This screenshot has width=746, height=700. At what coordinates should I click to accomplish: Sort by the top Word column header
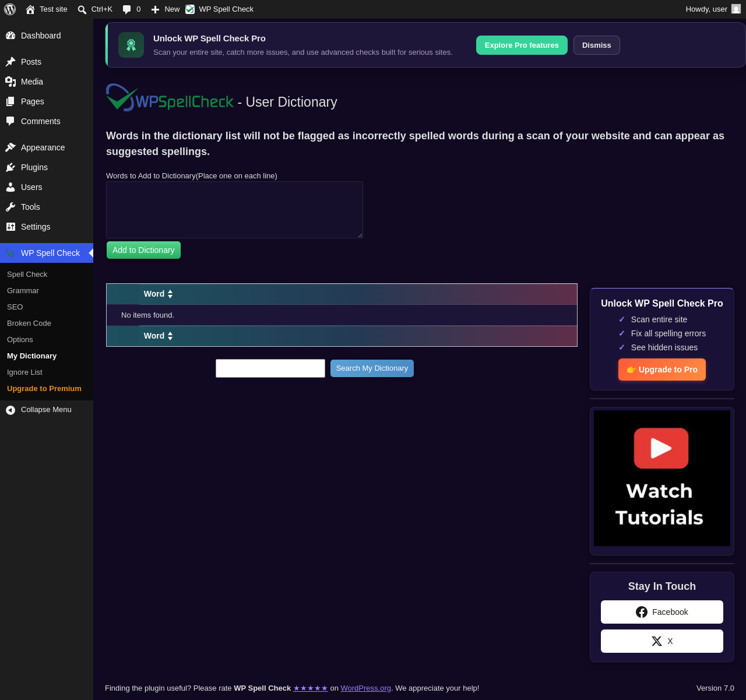click(159, 294)
